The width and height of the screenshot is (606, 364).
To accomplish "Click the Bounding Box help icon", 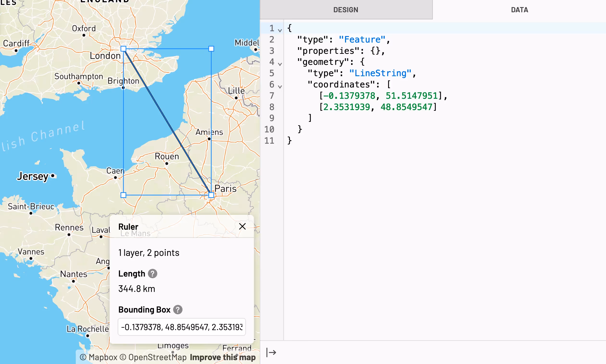I will (x=177, y=309).
